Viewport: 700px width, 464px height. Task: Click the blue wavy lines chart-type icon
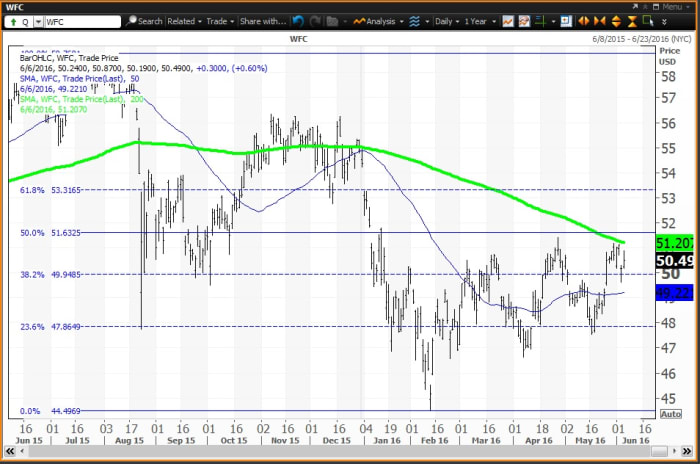[x=414, y=21]
